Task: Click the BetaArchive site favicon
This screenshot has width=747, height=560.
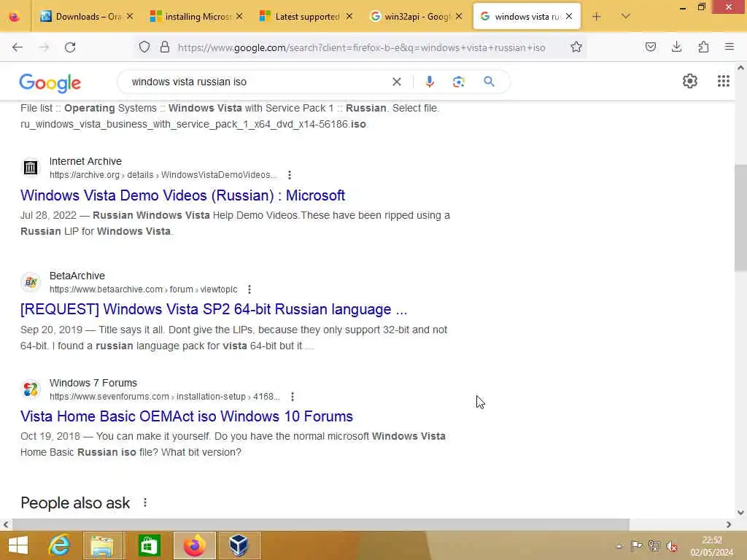Action: (x=31, y=282)
